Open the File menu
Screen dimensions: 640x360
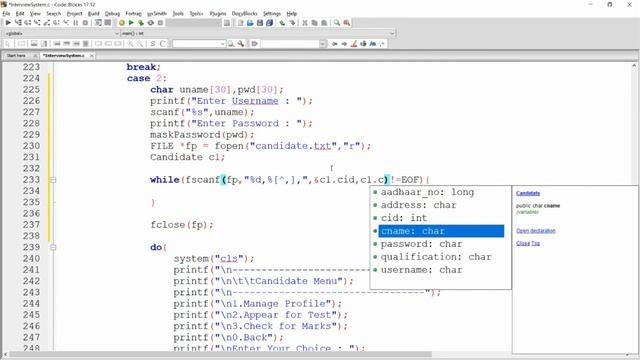6,13
